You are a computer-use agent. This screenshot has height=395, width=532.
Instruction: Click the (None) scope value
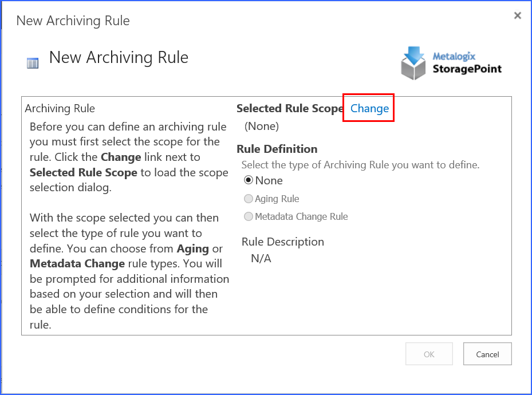261,126
